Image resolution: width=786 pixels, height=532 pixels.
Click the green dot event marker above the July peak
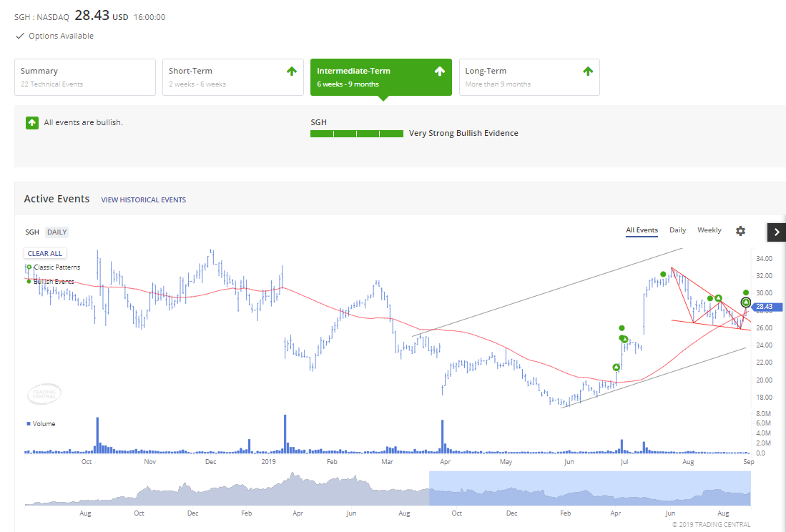[663, 274]
